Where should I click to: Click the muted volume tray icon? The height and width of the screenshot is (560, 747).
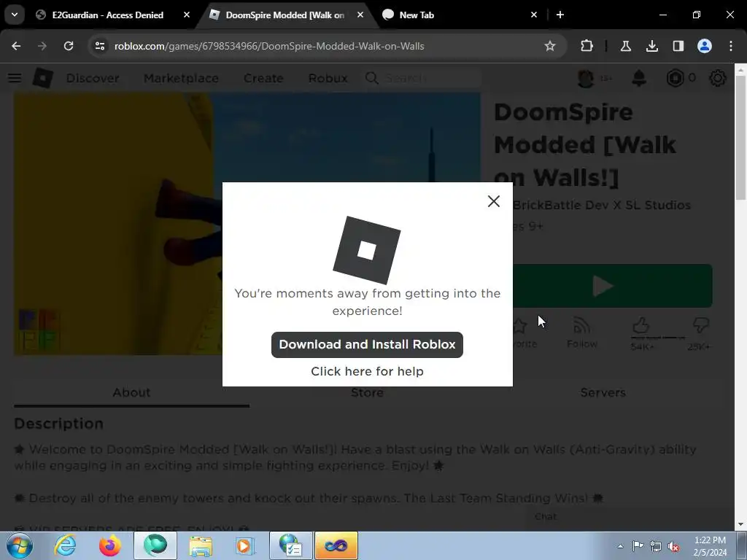click(x=673, y=546)
